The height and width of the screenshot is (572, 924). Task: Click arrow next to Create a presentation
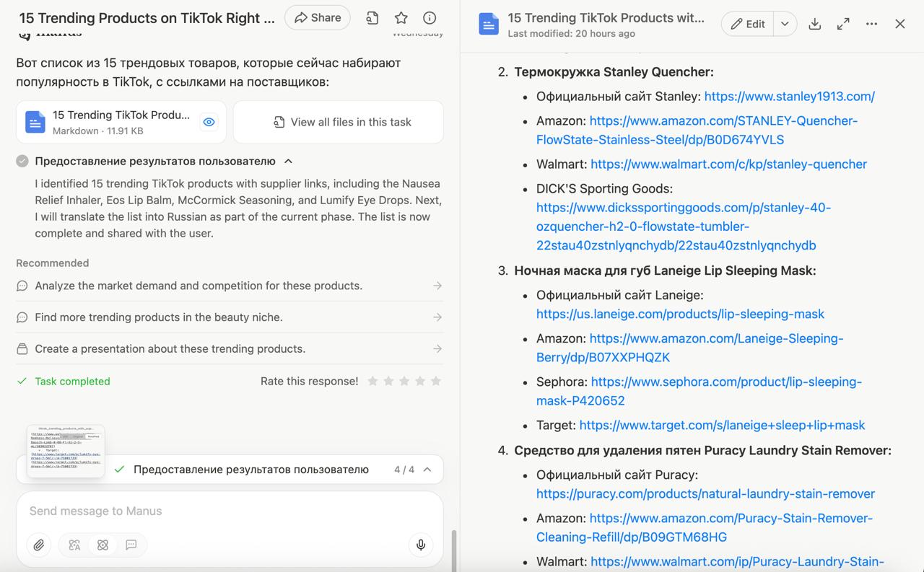coord(437,349)
